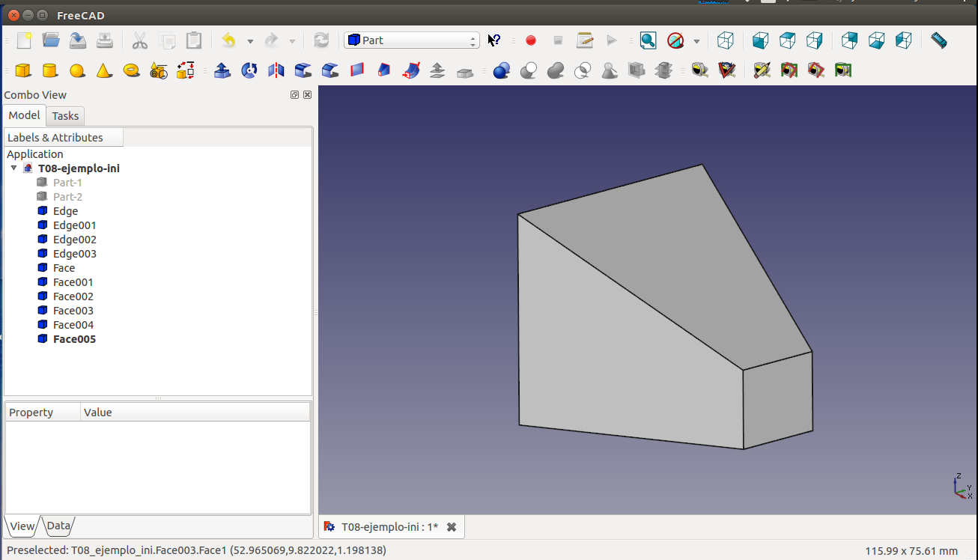Open the undo history dropdown arrow

click(x=250, y=41)
